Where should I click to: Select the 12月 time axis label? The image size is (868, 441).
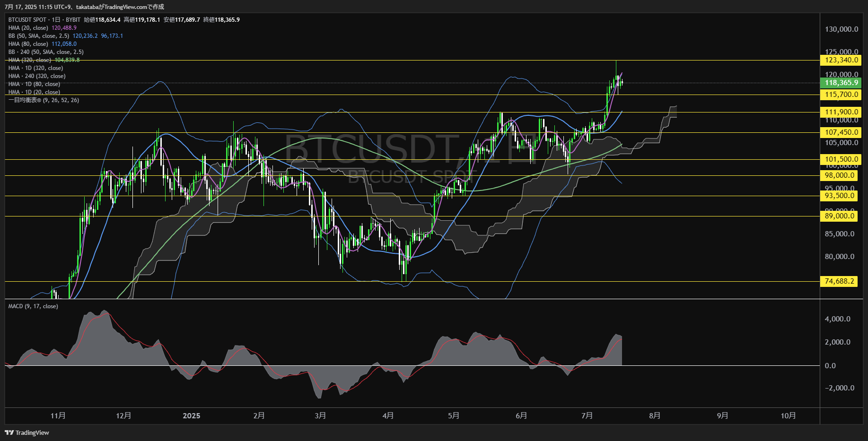click(123, 415)
